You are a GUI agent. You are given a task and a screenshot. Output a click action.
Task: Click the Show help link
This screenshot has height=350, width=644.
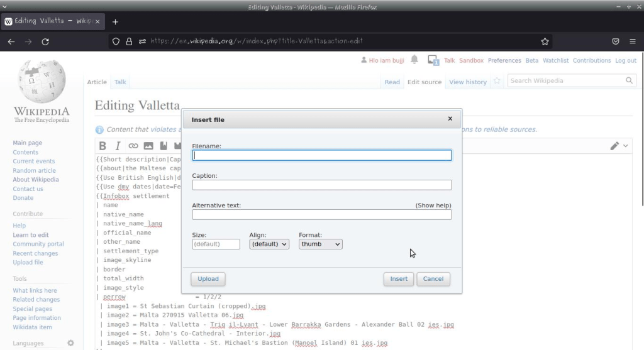pos(433,205)
